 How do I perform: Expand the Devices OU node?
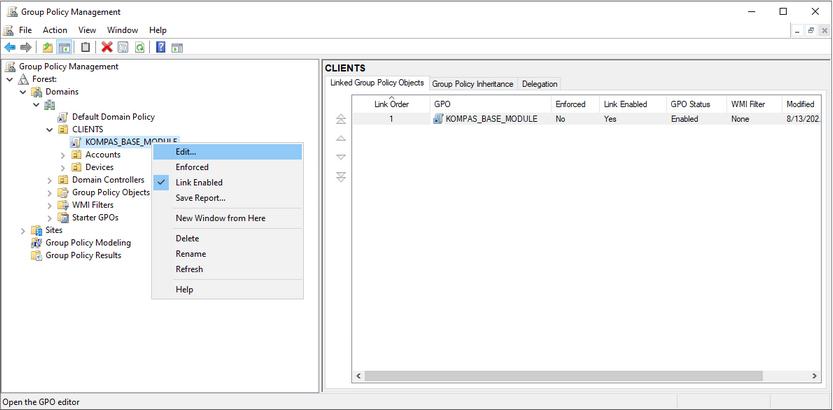[x=63, y=168]
